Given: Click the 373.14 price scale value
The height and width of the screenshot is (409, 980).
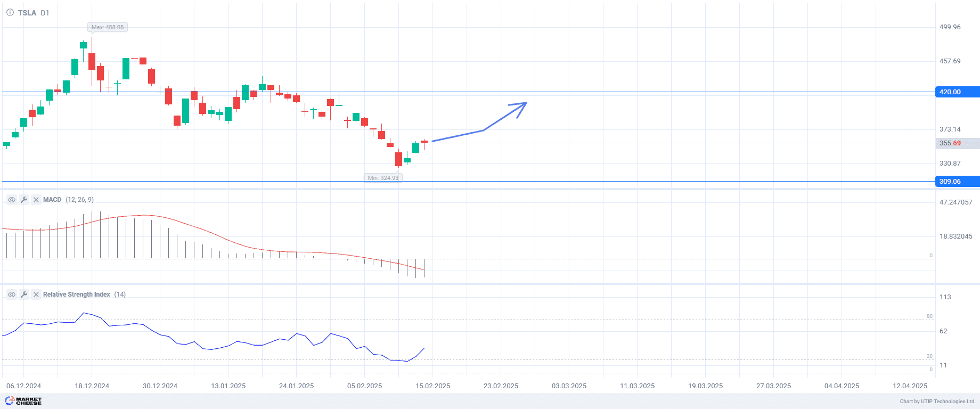Looking at the screenshot, I should 950,129.
